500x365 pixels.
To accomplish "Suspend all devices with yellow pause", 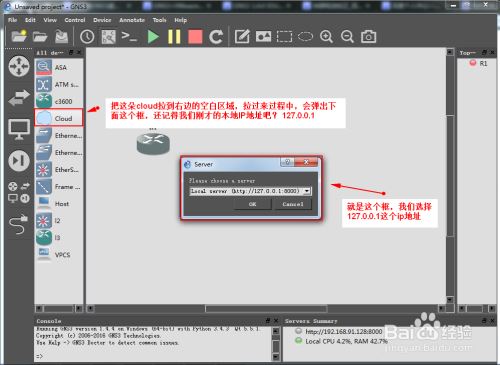I will click(174, 36).
